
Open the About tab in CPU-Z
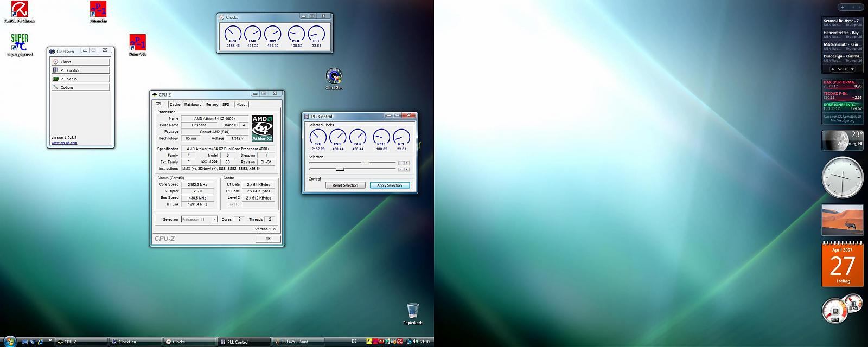(241, 105)
